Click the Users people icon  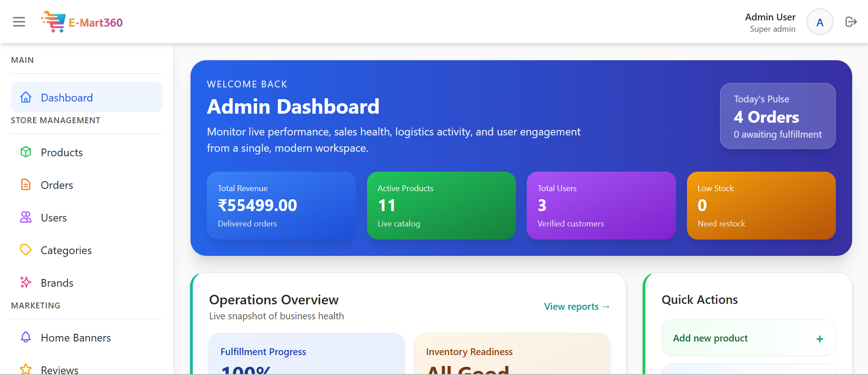26,217
